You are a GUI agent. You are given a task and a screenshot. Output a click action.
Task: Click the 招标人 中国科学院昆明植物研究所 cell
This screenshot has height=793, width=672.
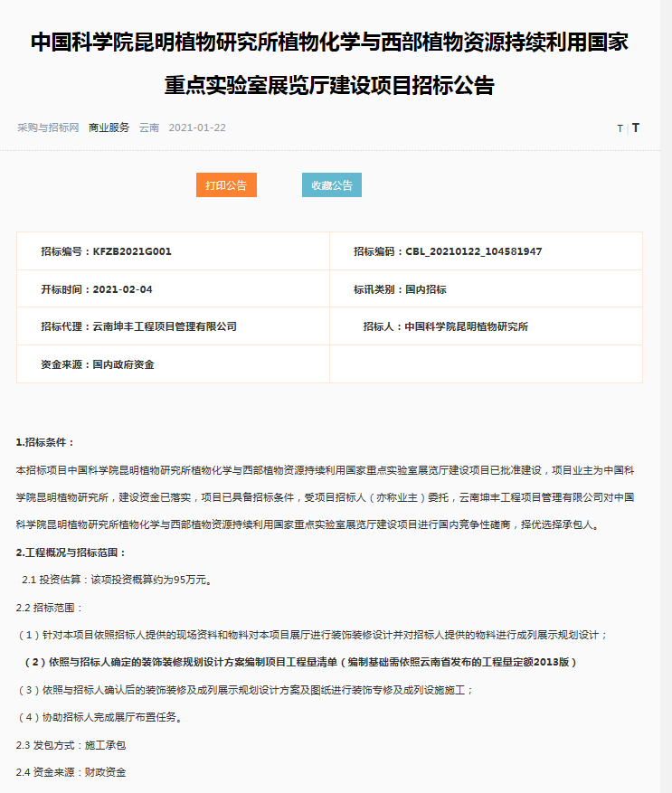pos(445,326)
